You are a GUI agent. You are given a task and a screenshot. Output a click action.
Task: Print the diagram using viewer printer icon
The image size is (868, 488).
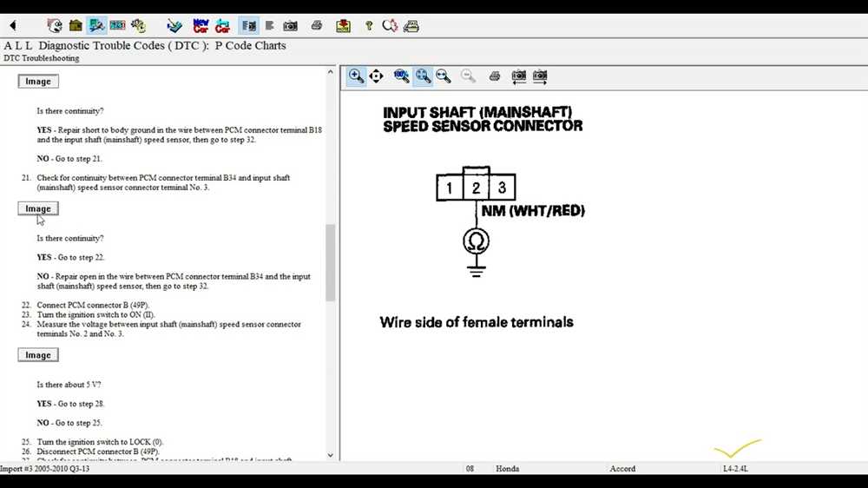[495, 76]
